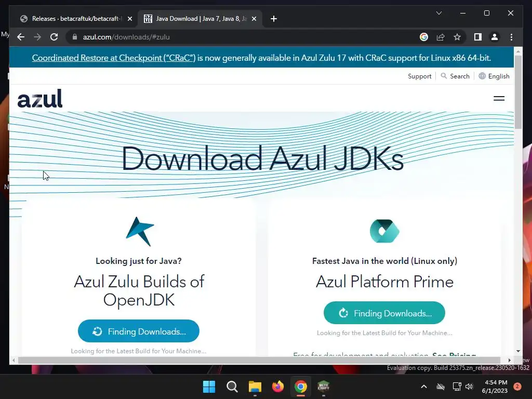This screenshot has height=399, width=532.
Task: Open network settings tray icon
Action: point(457,387)
